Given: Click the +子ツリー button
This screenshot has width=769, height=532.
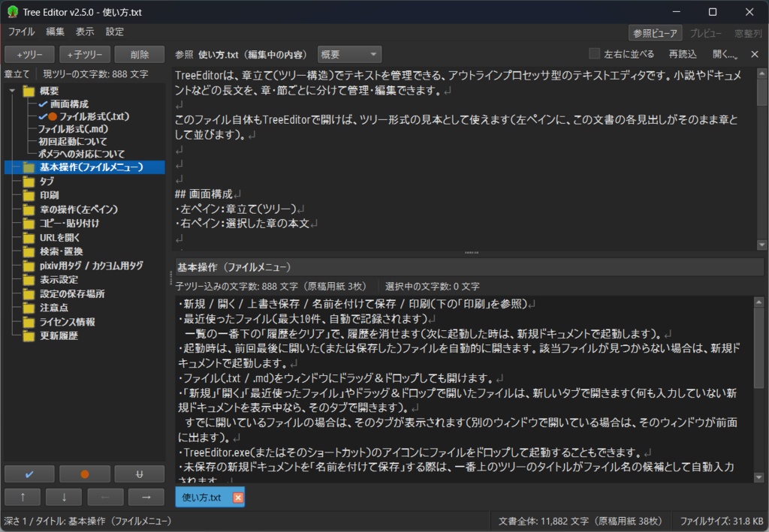Looking at the screenshot, I should (x=84, y=54).
